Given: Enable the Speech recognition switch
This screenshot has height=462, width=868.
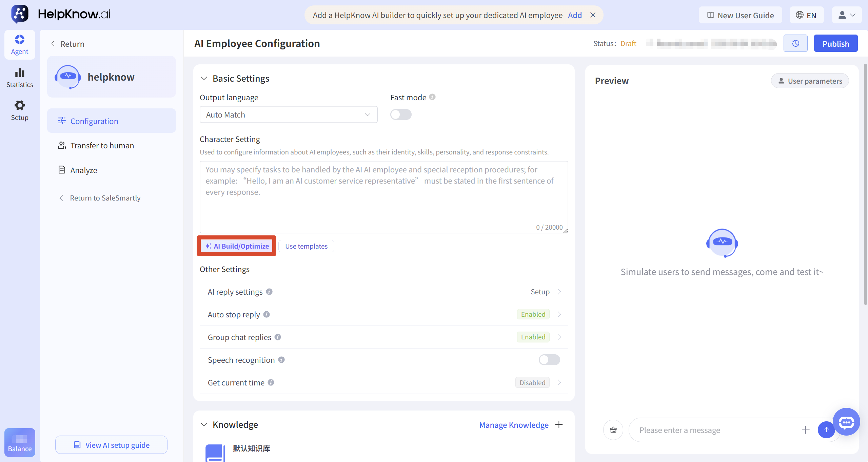Looking at the screenshot, I should [x=549, y=360].
